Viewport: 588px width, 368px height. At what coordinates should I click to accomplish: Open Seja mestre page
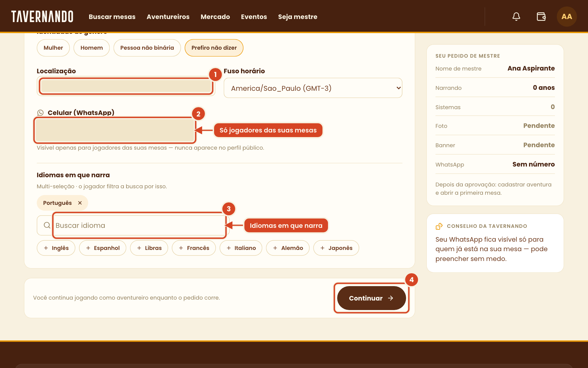pyautogui.click(x=298, y=17)
